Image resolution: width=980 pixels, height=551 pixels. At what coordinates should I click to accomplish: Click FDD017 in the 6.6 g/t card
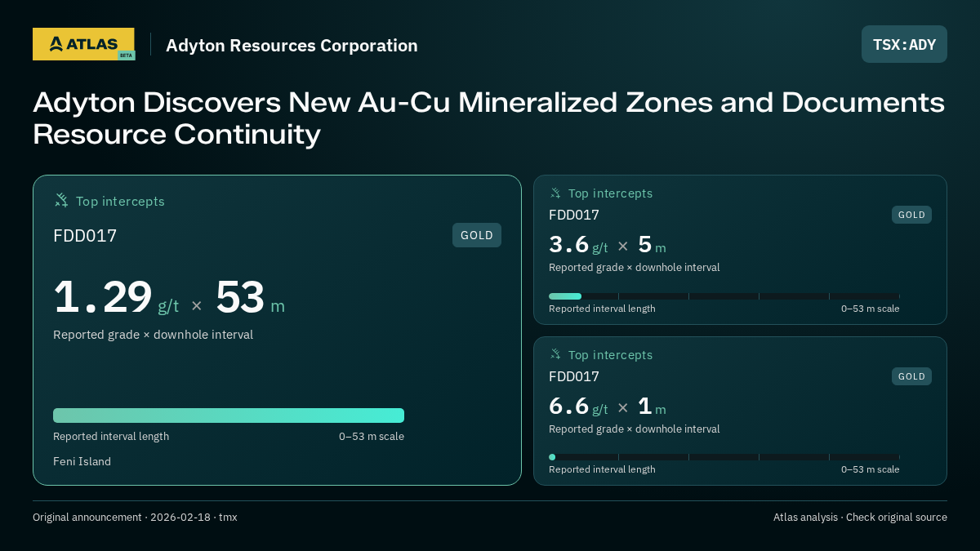pyautogui.click(x=574, y=377)
